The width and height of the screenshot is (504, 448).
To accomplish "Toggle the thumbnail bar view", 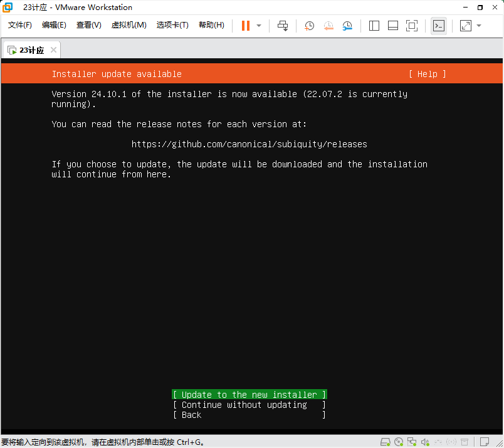I will [393, 26].
